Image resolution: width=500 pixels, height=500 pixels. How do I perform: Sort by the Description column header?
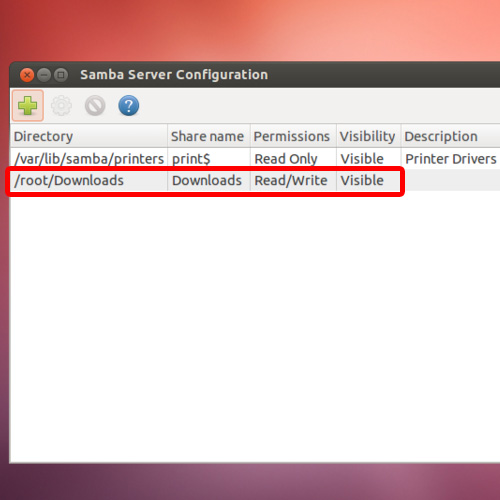tap(451, 136)
